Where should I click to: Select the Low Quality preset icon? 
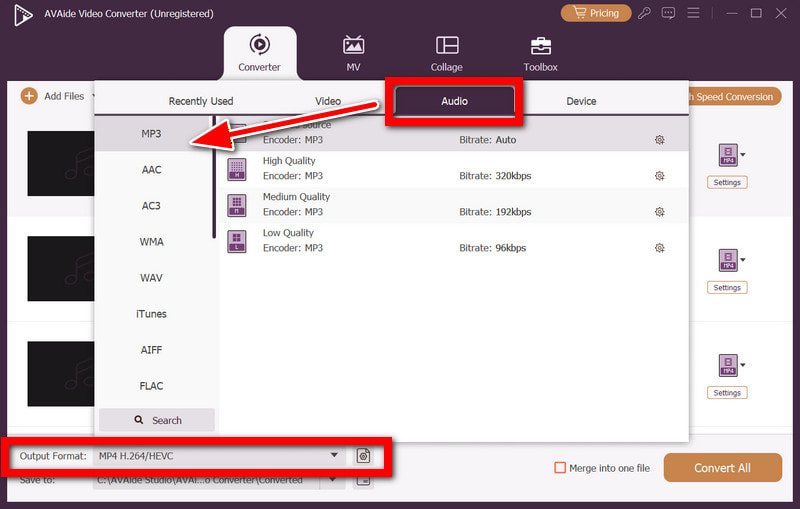237,242
